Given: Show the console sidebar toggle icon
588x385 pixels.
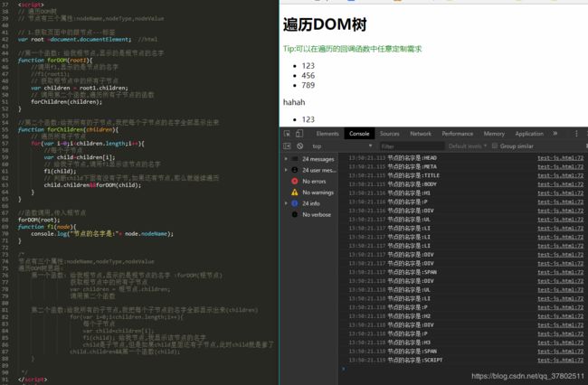Looking at the screenshot, I should [287, 146].
